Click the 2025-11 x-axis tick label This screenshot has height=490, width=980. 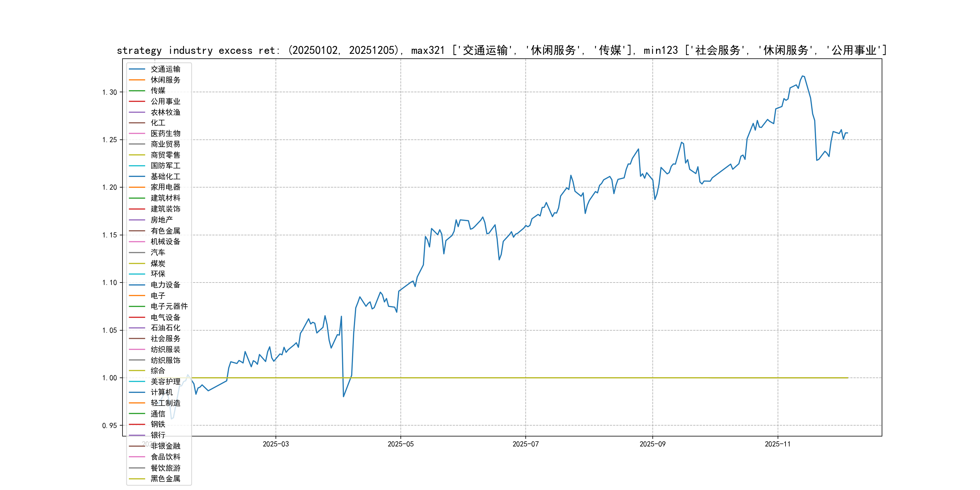point(777,444)
